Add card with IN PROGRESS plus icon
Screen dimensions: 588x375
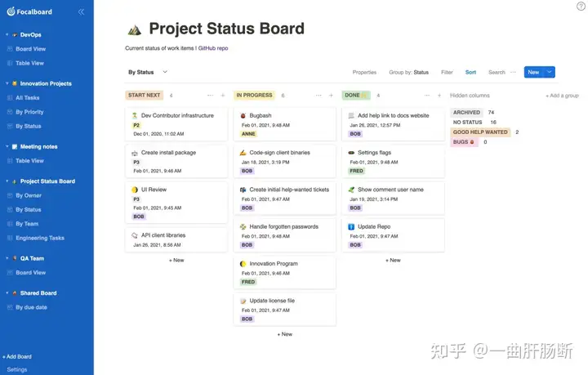pos(331,96)
